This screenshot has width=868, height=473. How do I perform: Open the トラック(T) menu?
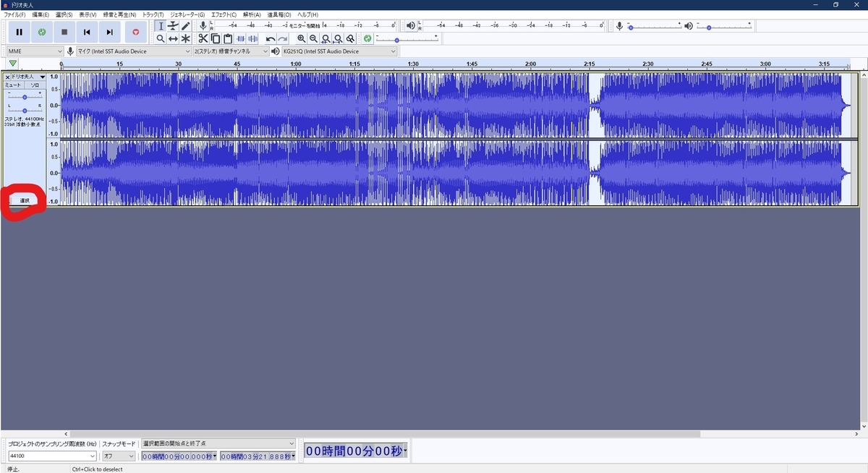153,14
